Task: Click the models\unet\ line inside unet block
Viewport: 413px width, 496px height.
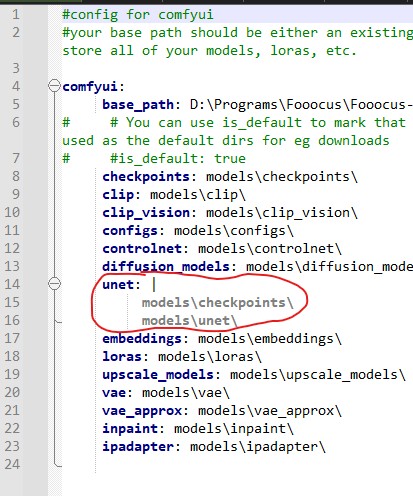Action: pos(189,321)
